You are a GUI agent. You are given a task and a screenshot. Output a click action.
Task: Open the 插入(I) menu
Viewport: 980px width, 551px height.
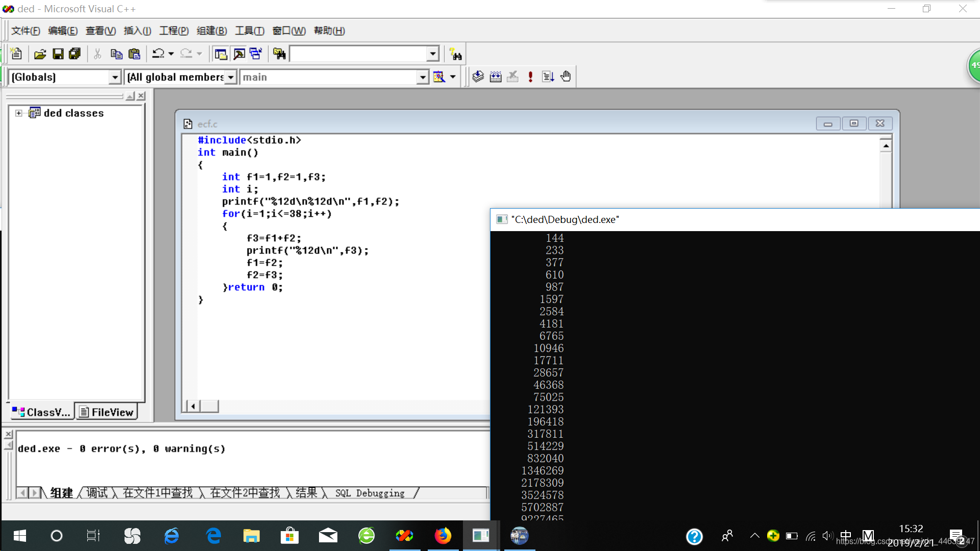point(137,31)
